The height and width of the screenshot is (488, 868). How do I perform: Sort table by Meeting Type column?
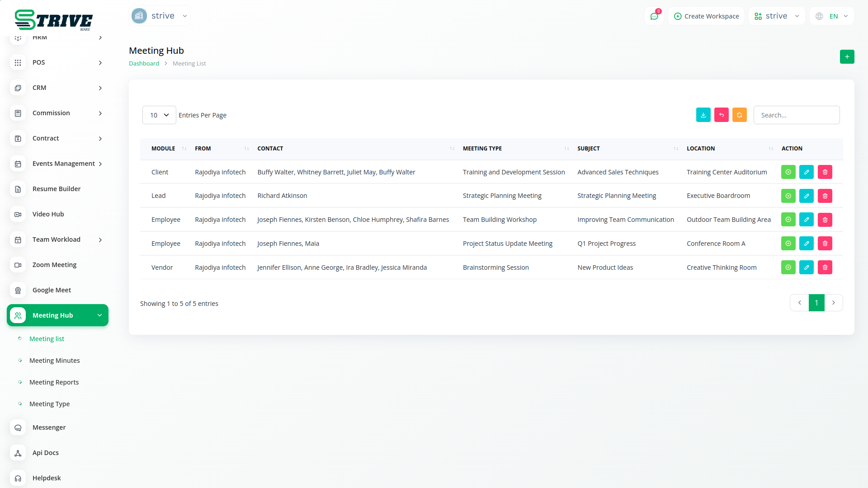[x=482, y=149]
